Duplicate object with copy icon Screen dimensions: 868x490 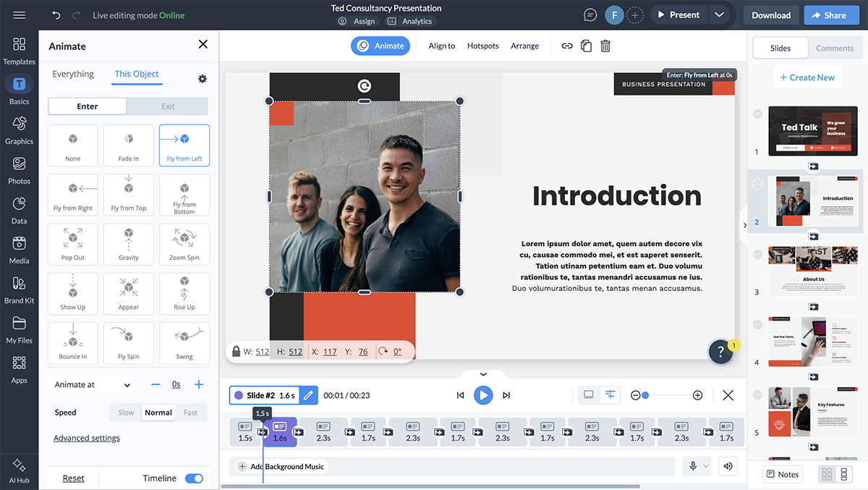pos(587,46)
